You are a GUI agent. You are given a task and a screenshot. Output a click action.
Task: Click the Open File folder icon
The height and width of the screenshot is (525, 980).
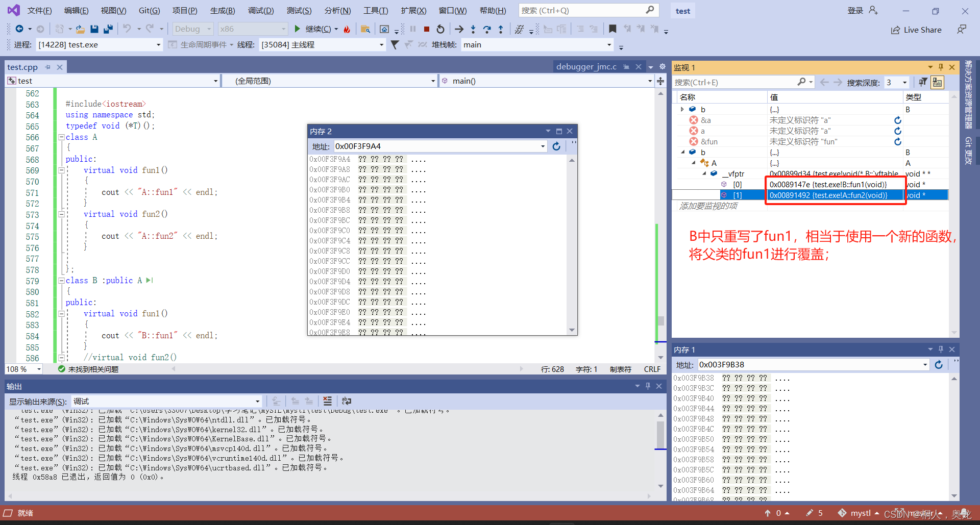tap(80, 29)
